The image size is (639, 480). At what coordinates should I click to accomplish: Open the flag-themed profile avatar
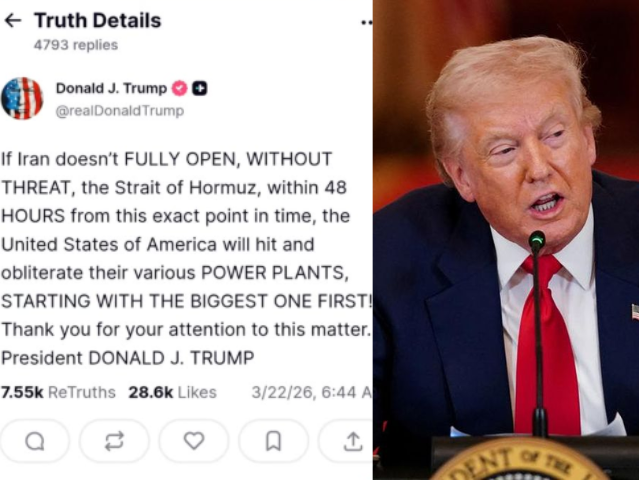tap(22, 98)
